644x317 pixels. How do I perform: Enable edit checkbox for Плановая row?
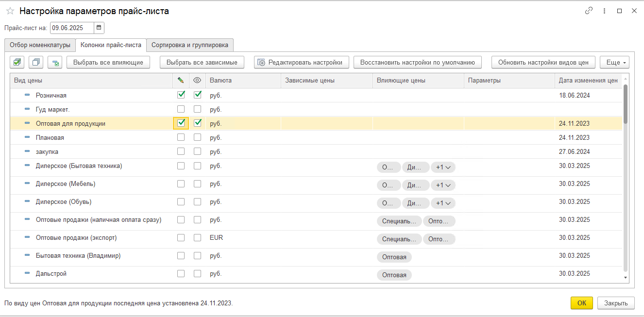(181, 137)
